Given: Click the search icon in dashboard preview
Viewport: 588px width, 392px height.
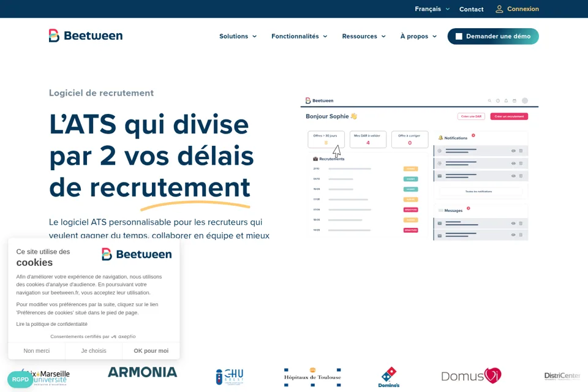Looking at the screenshot, I should point(489,100).
